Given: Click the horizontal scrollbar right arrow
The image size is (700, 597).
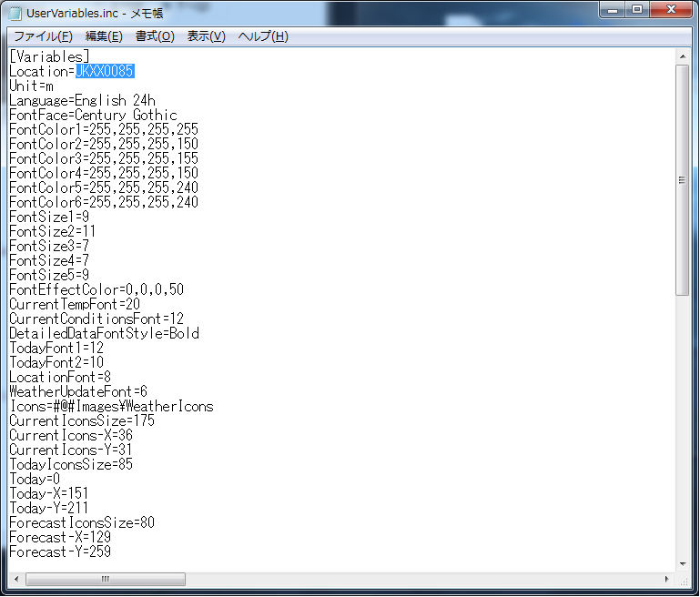Looking at the screenshot, I should click(667, 579).
